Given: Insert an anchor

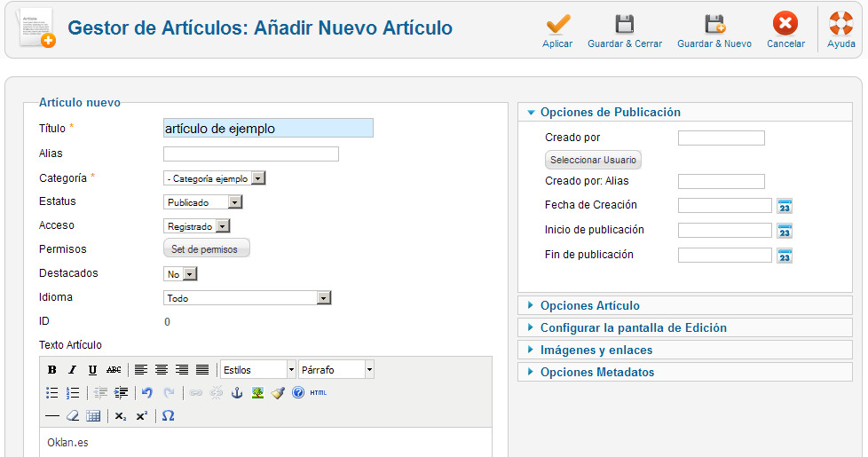Looking at the screenshot, I should pyautogui.click(x=237, y=393).
